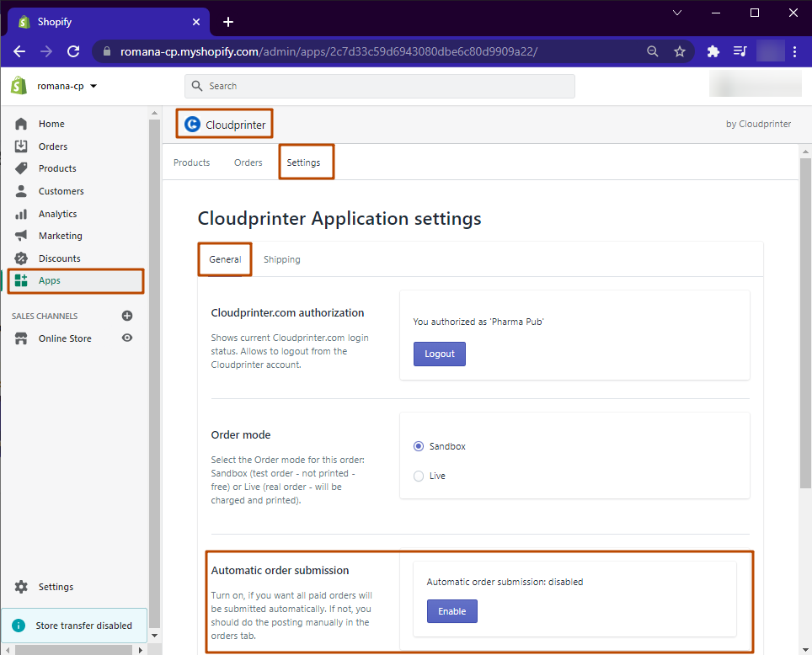Open Analytics in the sidebar
The height and width of the screenshot is (655, 812).
[x=57, y=214]
